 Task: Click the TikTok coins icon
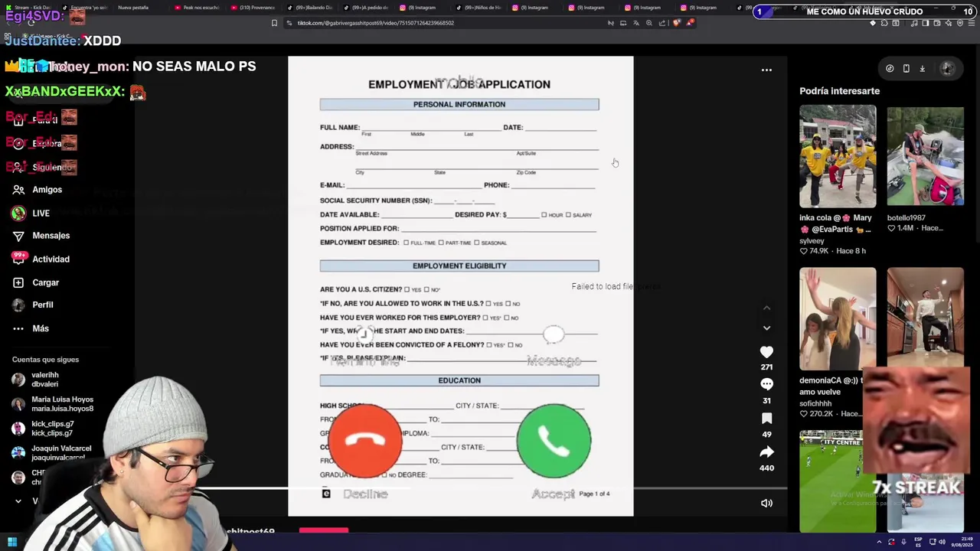point(890,68)
